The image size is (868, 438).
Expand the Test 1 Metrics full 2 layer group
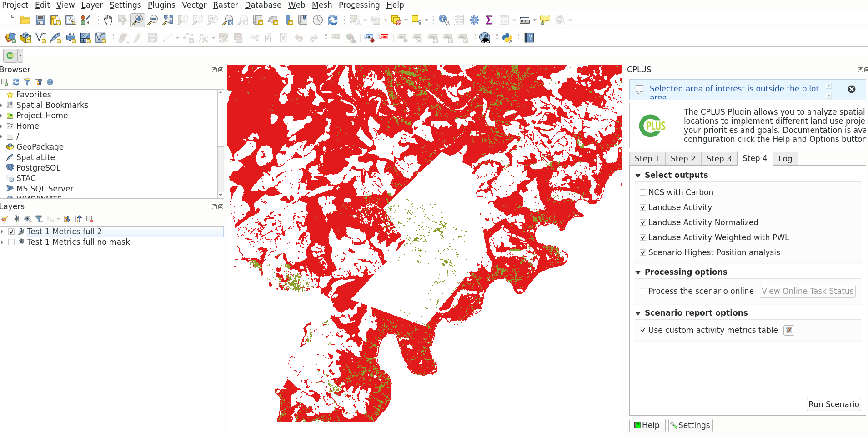click(2, 232)
